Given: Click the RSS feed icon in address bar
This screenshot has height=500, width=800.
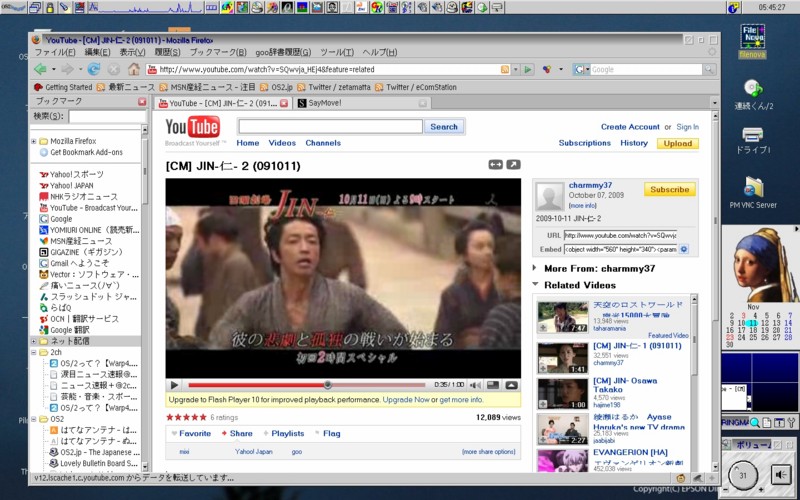Looking at the screenshot, I should tap(505, 69).
